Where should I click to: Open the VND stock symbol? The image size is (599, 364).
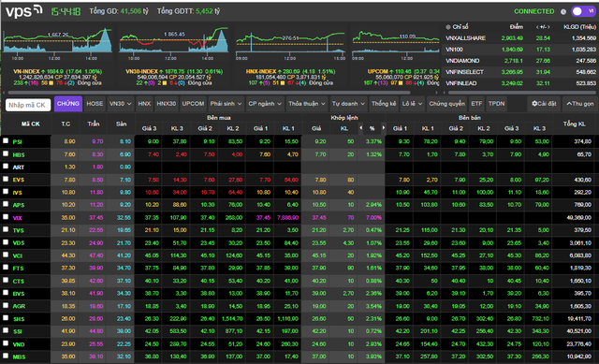19,344
